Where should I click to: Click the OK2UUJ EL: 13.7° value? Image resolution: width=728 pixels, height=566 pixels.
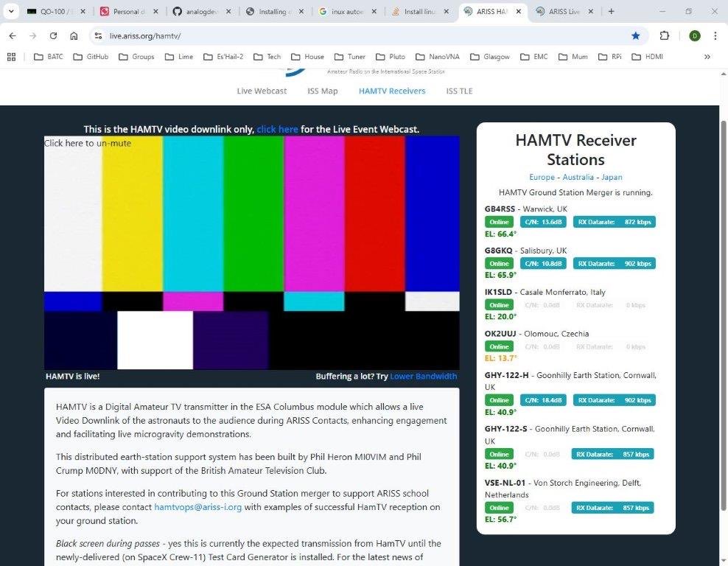click(x=500, y=358)
